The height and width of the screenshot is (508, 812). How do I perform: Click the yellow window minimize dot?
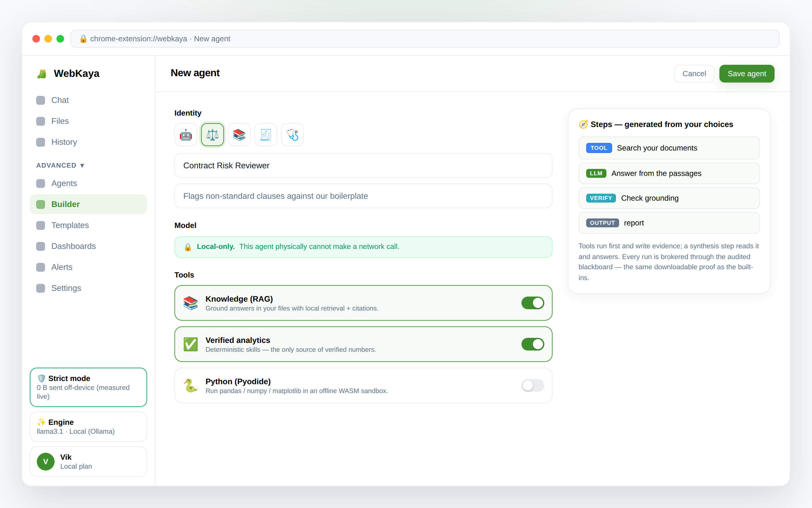[48, 39]
